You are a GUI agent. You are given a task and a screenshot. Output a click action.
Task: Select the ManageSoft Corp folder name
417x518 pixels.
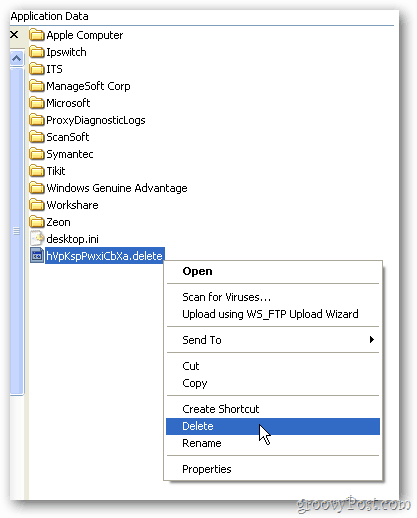coord(88,86)
